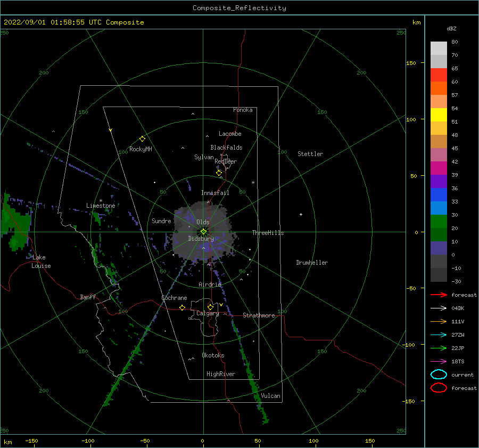
Task: Select the asterisk marker above Limestone
Action: [x=101, y=201]
